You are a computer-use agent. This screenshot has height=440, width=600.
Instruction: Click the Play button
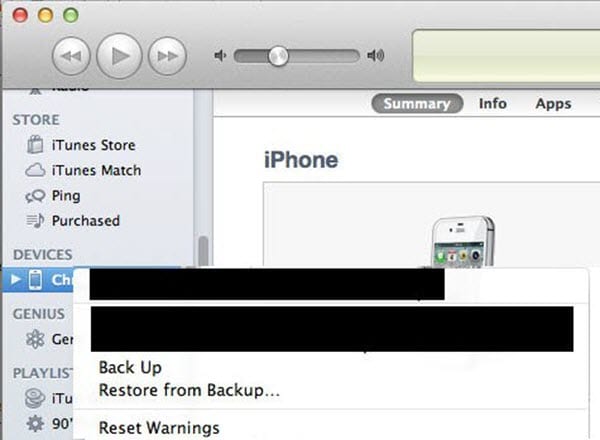[119, 56]
